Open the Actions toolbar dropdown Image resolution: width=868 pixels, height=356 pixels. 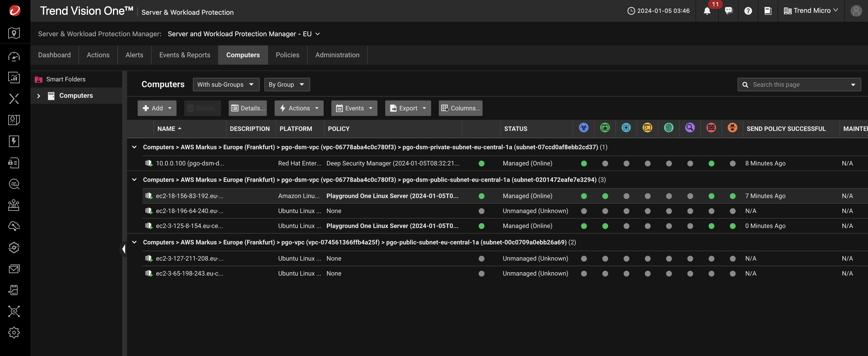[299, 108]
